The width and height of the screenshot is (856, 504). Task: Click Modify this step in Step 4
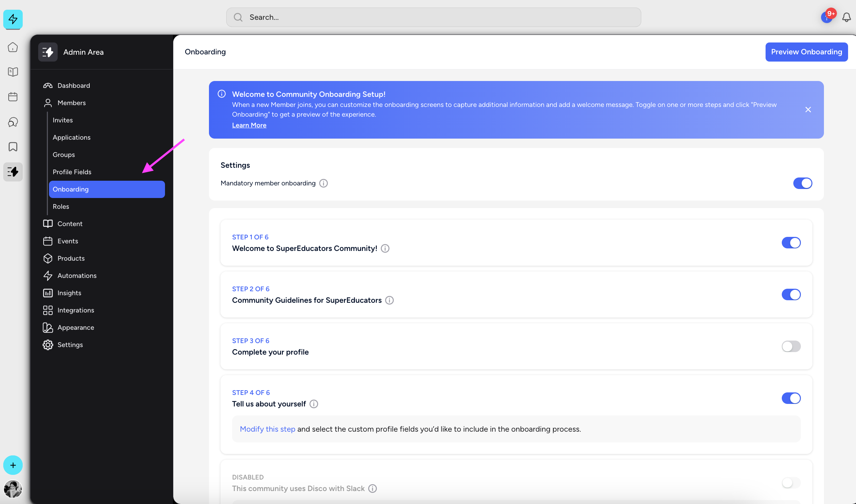coord(267,429)
